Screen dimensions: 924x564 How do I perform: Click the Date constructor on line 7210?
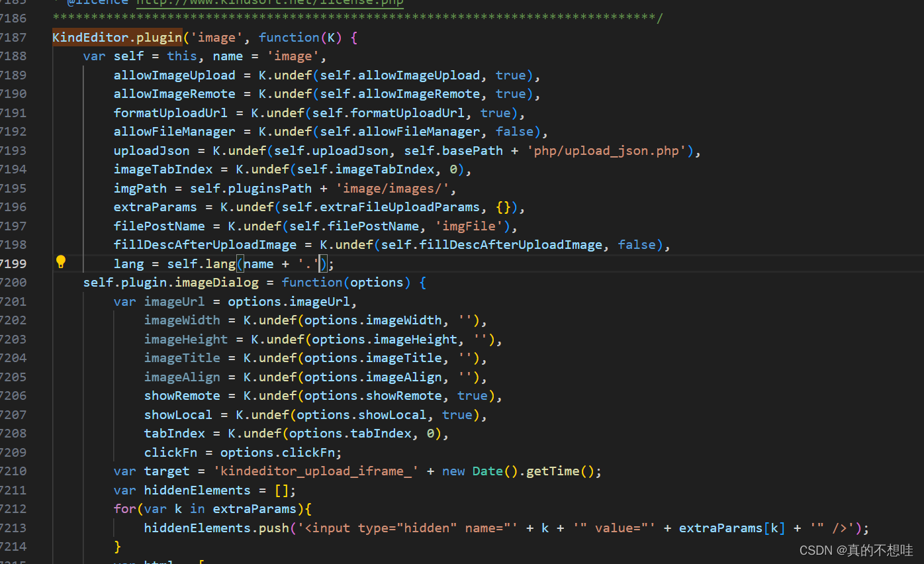[x=487, y=471]
